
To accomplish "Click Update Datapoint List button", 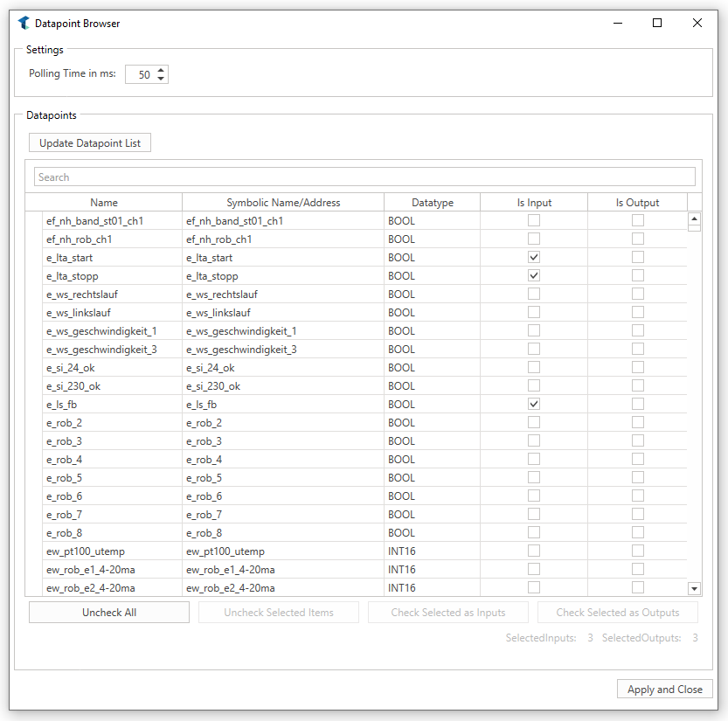I will pos(90,143).
